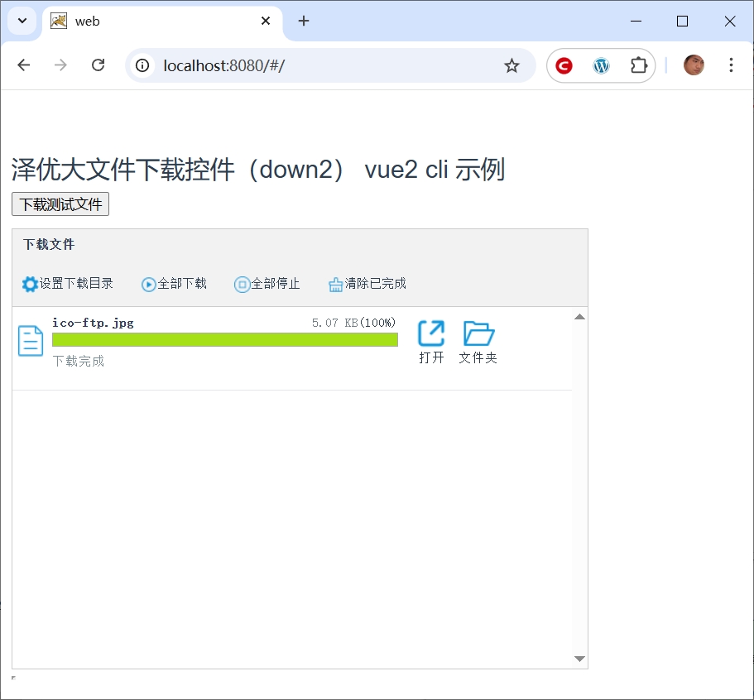This screenshot has height=700, width=754.
Task: Click the red C extension icon
Action: 564,65
